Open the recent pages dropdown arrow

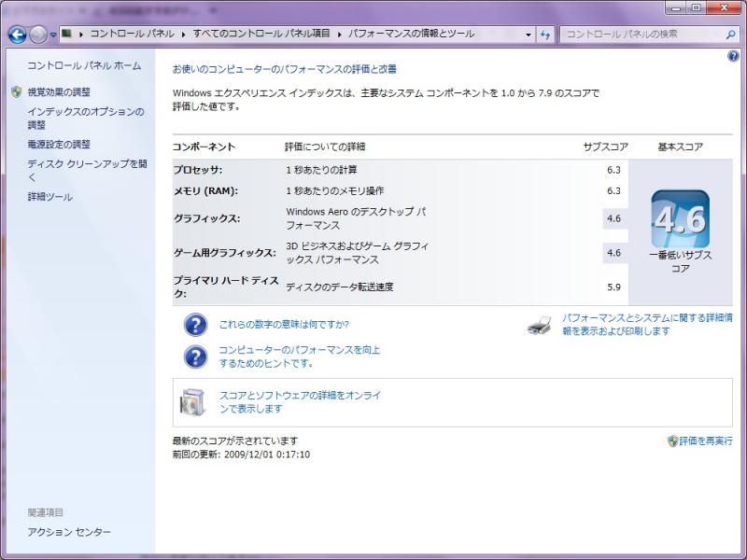point(54,35)
